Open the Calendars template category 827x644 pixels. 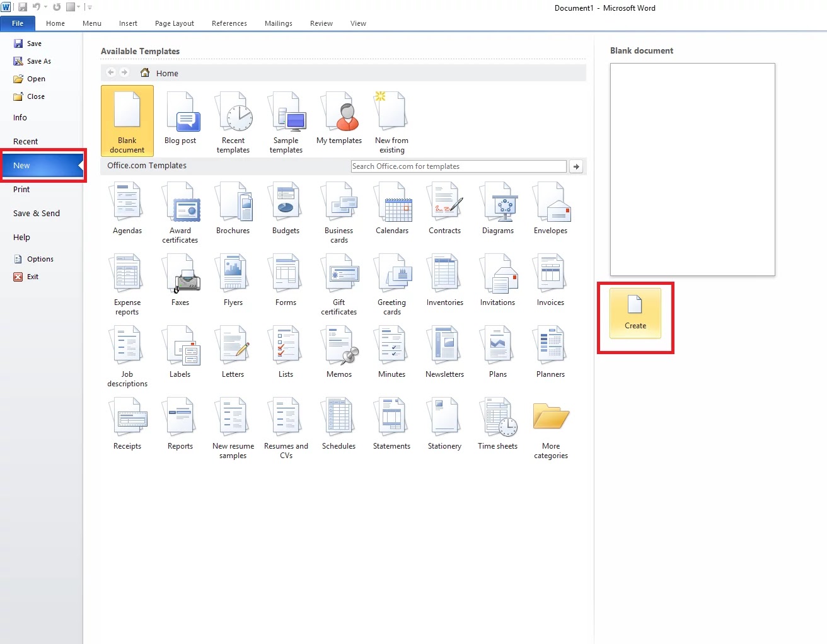[x=392, y=209]
